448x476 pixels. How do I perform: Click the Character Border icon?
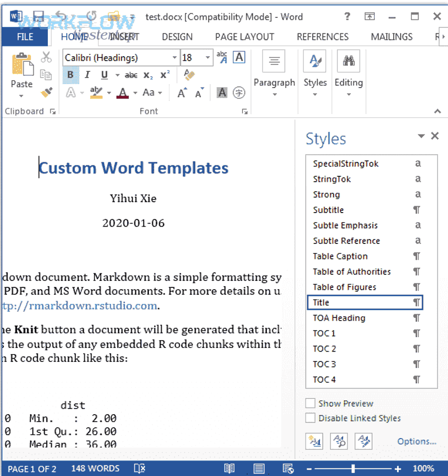[239, 57]
